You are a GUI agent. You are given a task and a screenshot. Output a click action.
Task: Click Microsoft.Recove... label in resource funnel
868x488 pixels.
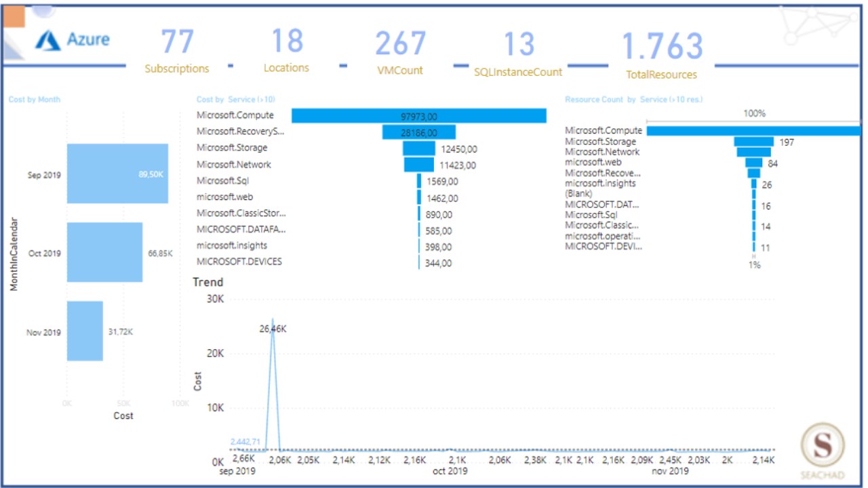pos(602,173)
